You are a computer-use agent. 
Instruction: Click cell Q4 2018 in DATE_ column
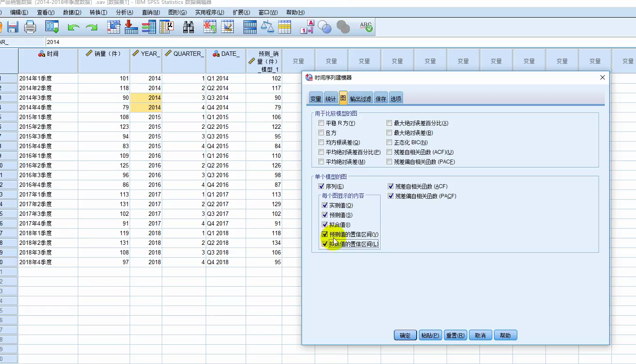(226, 262)
